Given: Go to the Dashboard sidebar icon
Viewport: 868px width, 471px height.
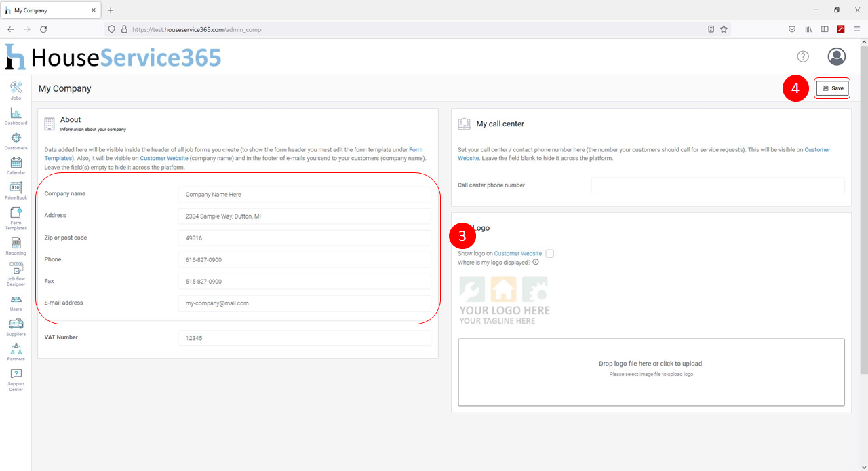Looking at the screenshot, I should (x=16, y=115).
